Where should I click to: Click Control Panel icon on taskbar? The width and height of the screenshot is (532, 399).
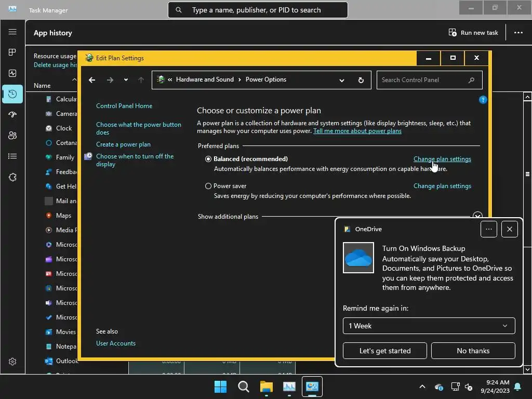pyautogui.click(x=312, y=387)
